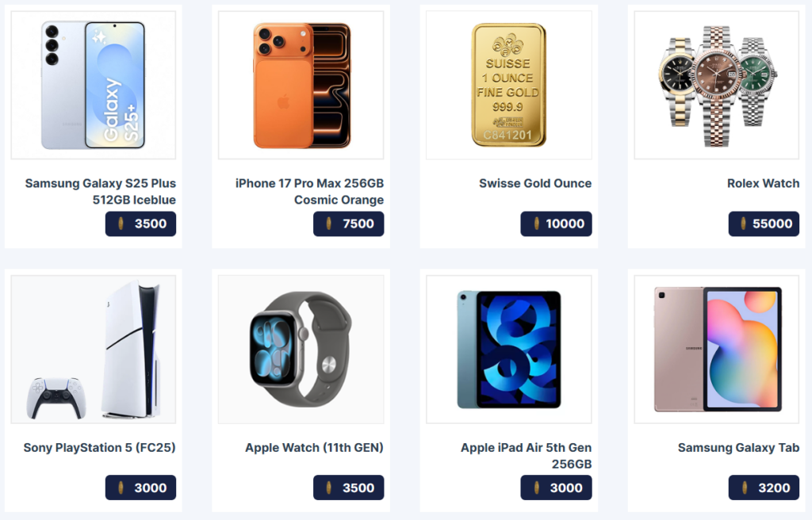Open the Samsung Galaxy S25 Plus product image
This screenshot has height=520, width=812.
coord(94,85)
